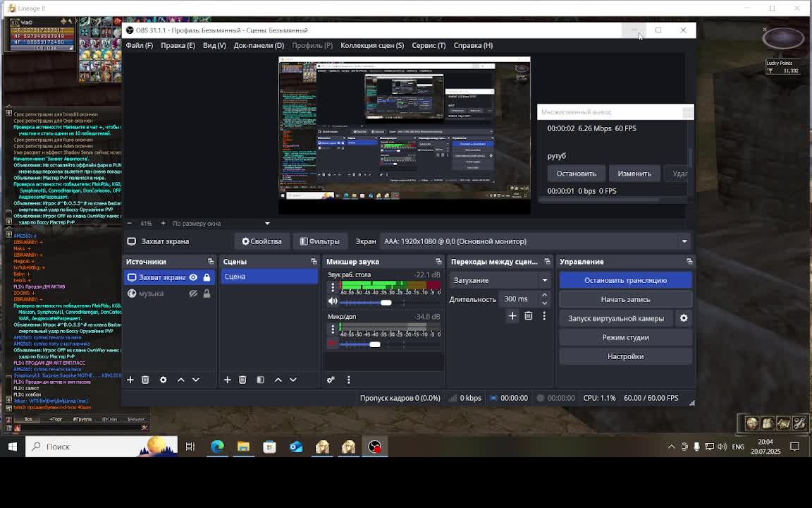
Task: Remove transition with trash icon
Action: pyautogui.click(x=528, y=315)
